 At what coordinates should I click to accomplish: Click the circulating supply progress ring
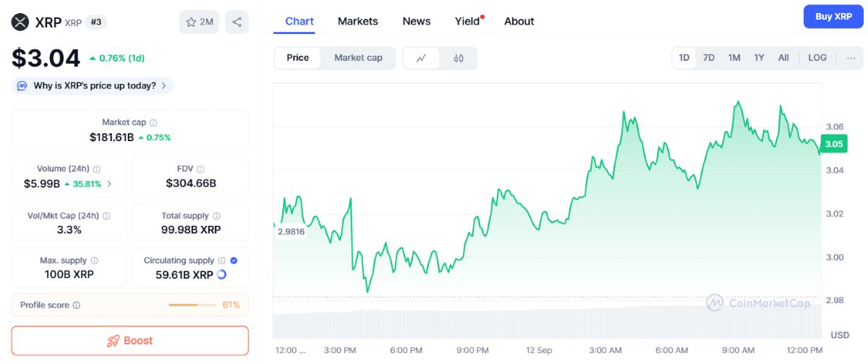(x=221, y=275)
